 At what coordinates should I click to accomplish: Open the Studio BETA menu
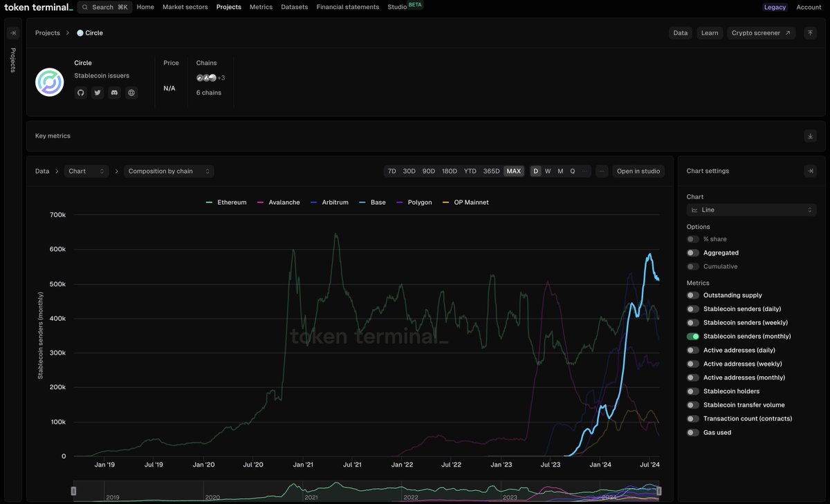tap(405, 6)
